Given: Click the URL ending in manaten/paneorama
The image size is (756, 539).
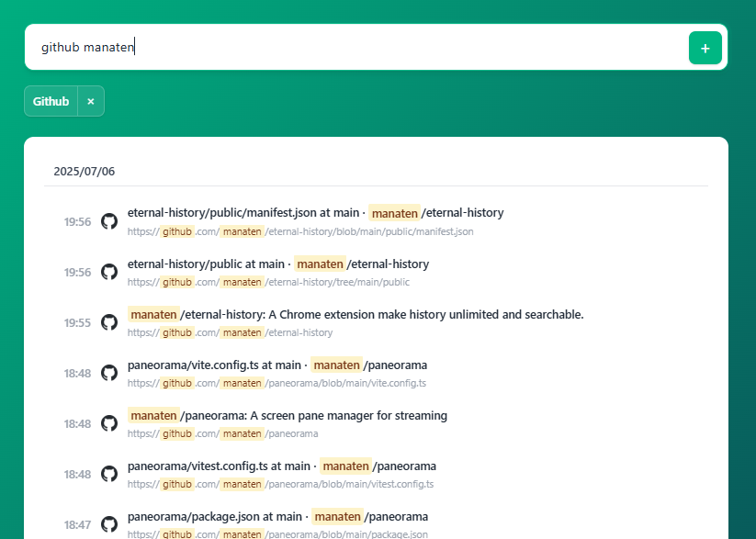Looking at the screenshot, I should click(x=222, y=433).
